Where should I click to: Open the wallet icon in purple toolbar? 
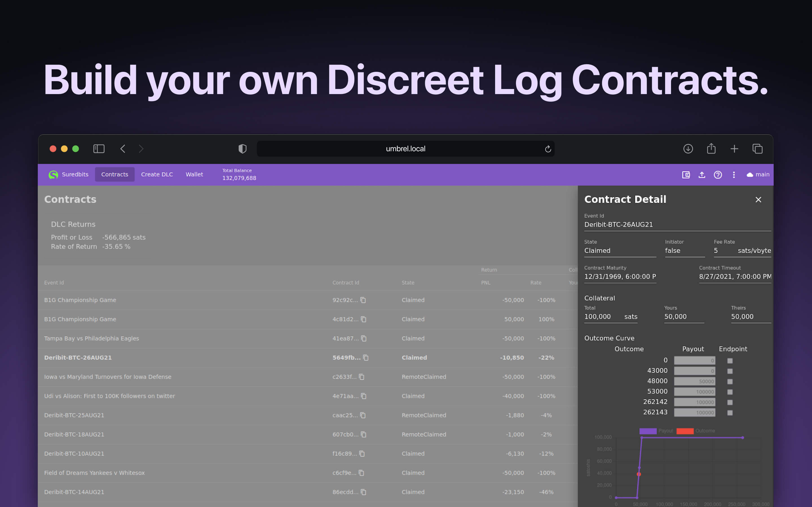686,175
